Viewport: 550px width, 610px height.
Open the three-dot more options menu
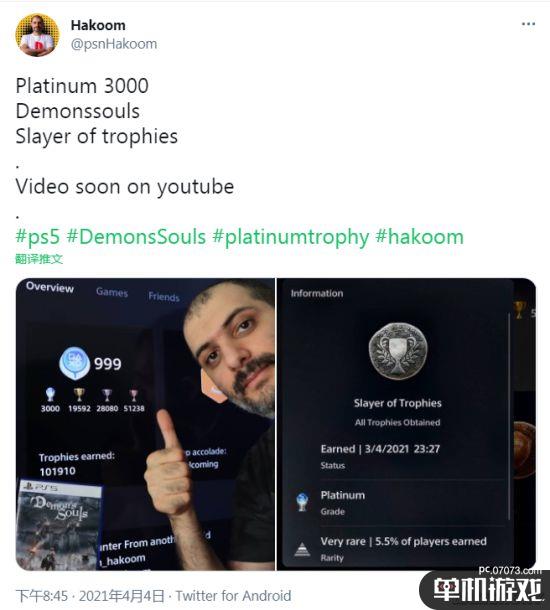528,24
